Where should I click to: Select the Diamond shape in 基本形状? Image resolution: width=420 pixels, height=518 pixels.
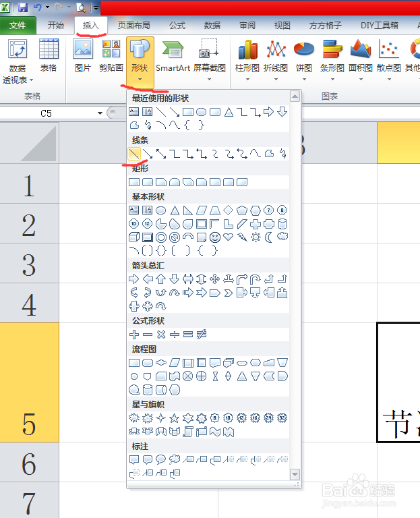[x=229, y=210]
